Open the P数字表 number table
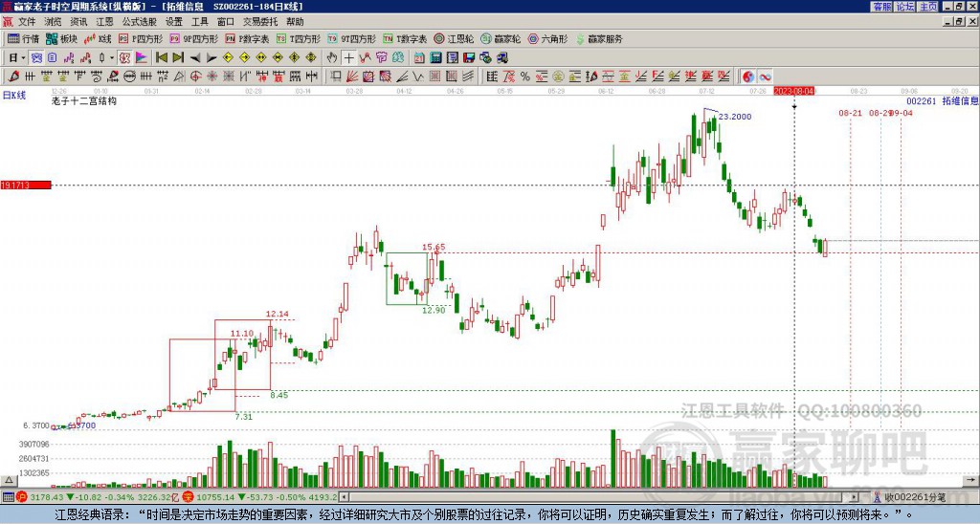Image resolution: width=980 pixels, height=524 pixels. point(247,38)
